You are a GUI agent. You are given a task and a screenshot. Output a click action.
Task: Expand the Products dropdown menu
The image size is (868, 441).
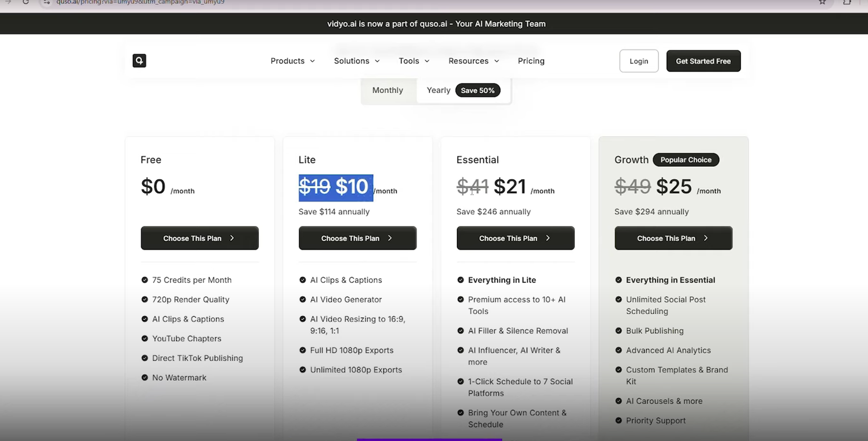click(x=292, y=61)
